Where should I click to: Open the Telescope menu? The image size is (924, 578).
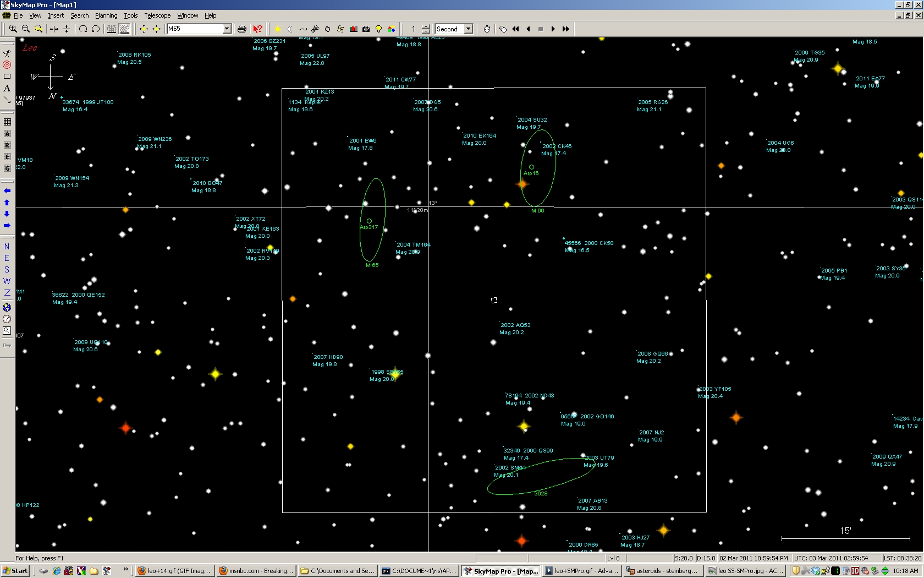point(157,15)
